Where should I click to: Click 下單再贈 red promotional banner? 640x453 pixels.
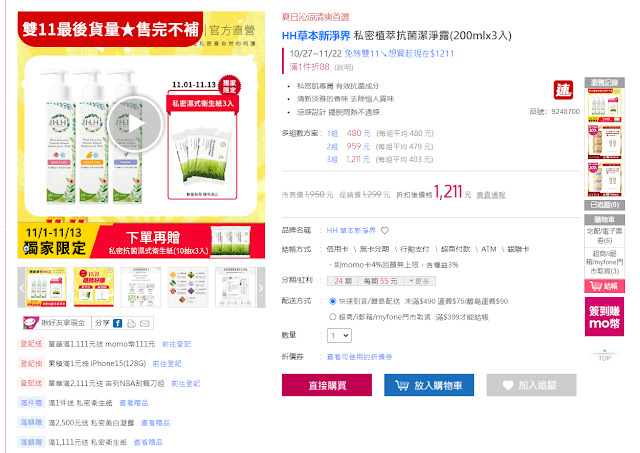pyautogui.click(x=178, y=241)
